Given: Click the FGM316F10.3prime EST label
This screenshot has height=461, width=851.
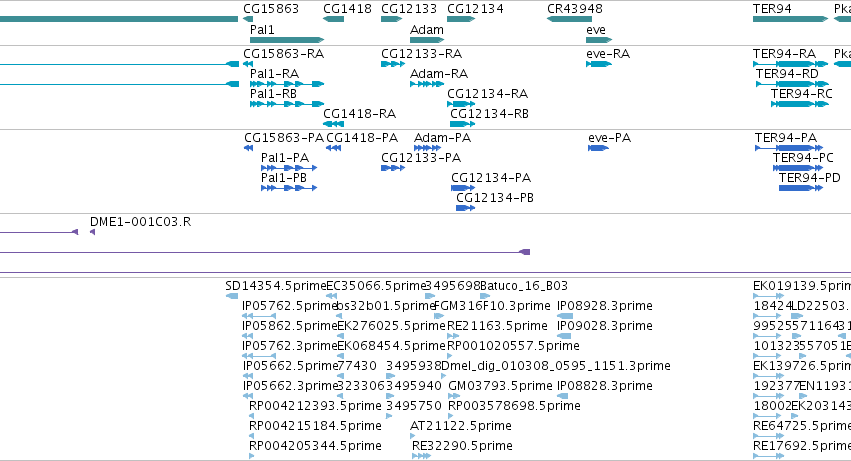Looking at the screenshot, I should [492, 306].
